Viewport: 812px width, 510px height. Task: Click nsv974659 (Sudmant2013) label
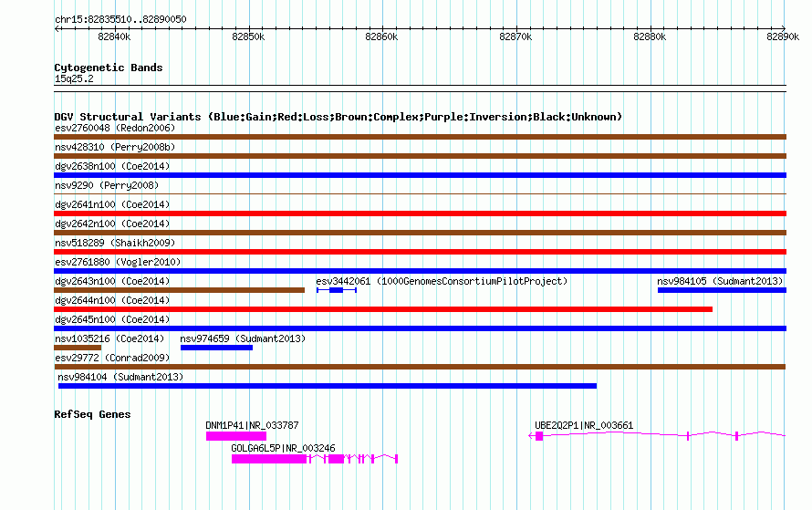click(243, 338)
